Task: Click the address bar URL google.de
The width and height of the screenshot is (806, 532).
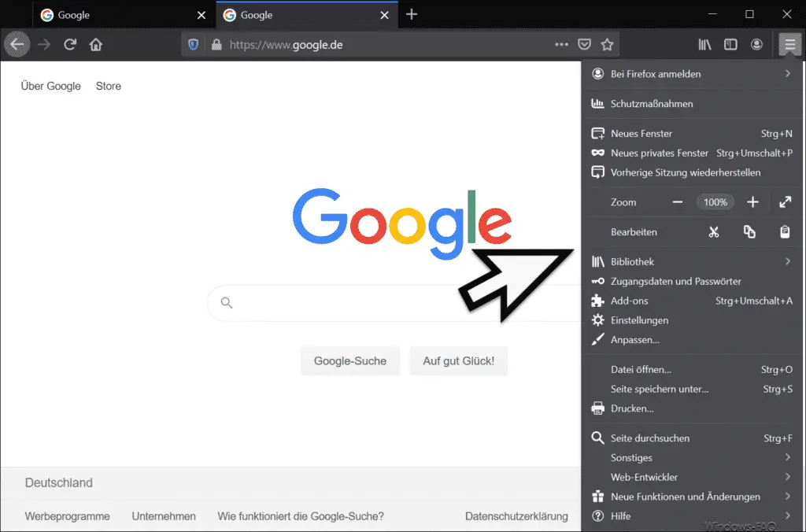Action: pos(287,45)
